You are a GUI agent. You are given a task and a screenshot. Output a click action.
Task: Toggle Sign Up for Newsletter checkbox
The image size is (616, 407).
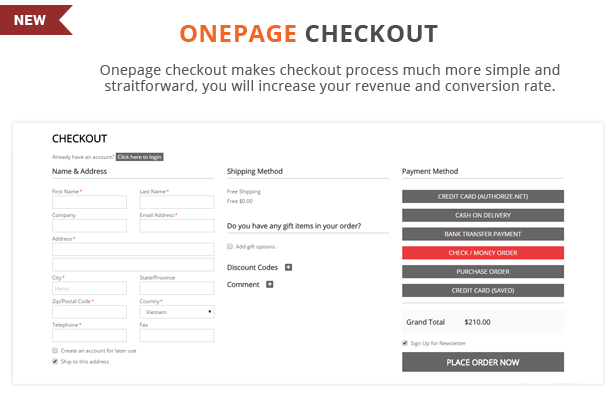coord(405,343)
